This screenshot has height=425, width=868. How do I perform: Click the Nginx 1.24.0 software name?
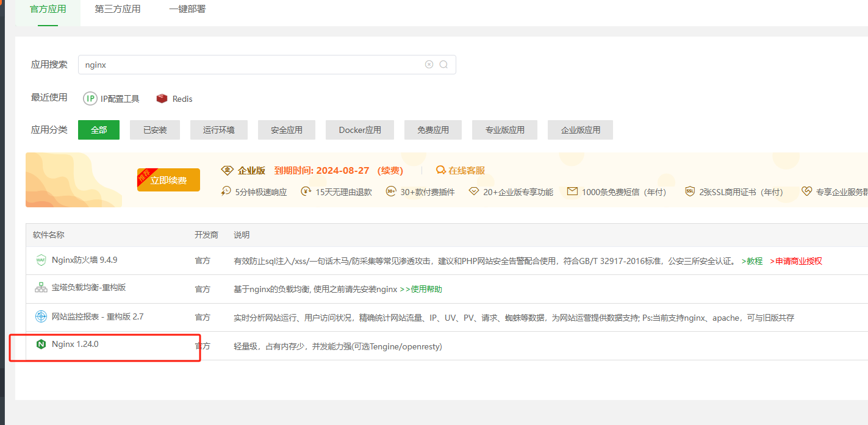point(75,344)
